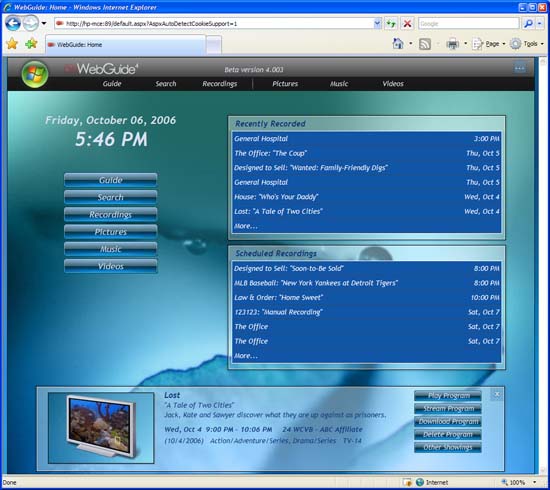550x490 pixels.
Task: Click the IE Forward arrow button
Action: click(31, 24)
